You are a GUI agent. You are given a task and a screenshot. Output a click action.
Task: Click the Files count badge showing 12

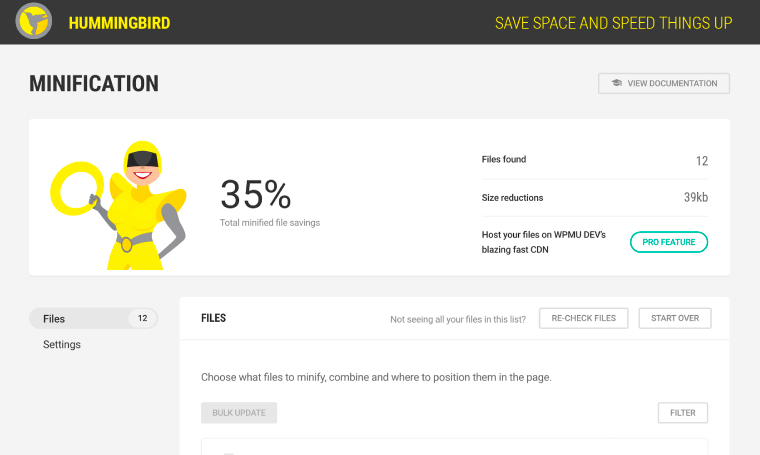pos(142,319)
